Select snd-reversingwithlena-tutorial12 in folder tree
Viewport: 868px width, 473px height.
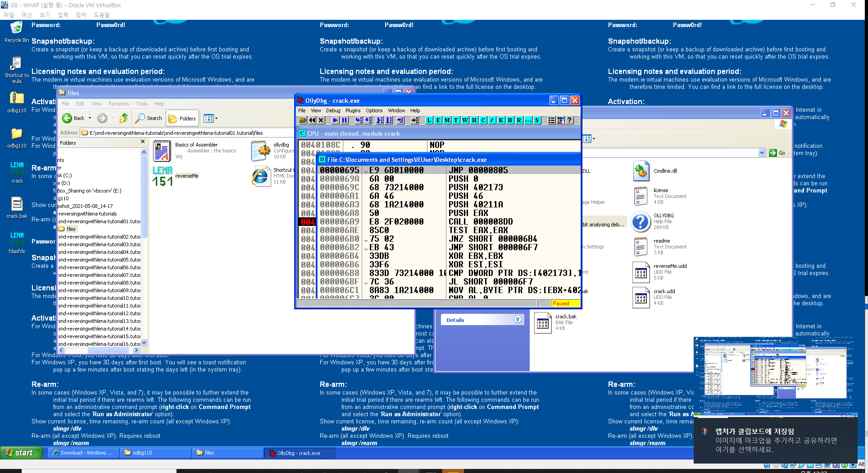[100, 313]
